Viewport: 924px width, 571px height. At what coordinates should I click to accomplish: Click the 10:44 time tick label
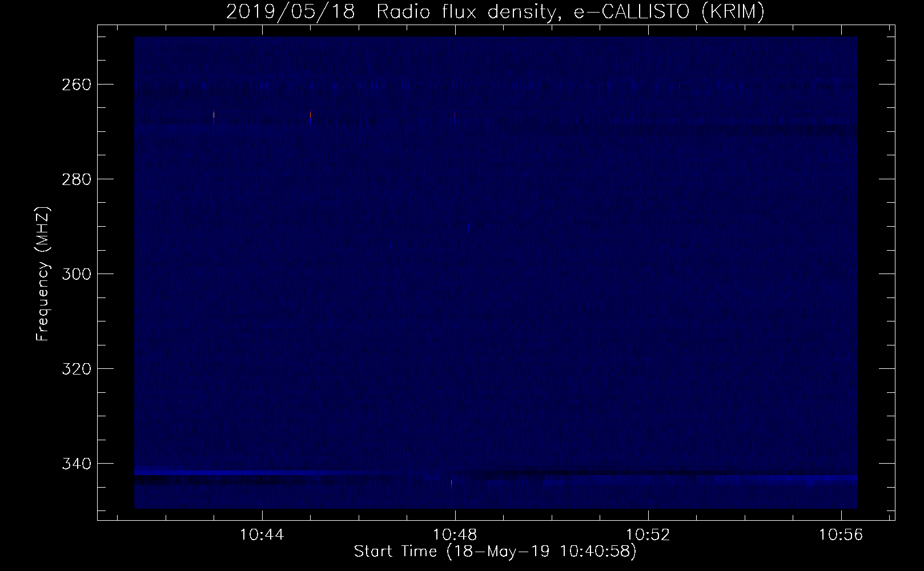click(x=262, y=535)
